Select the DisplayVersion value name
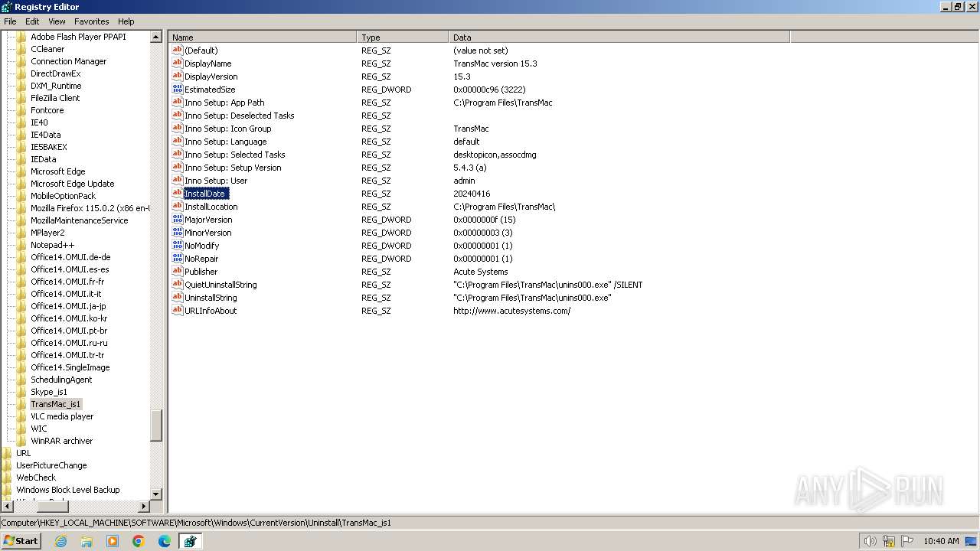This screenshot has height=551, width=980. (211, 77)
